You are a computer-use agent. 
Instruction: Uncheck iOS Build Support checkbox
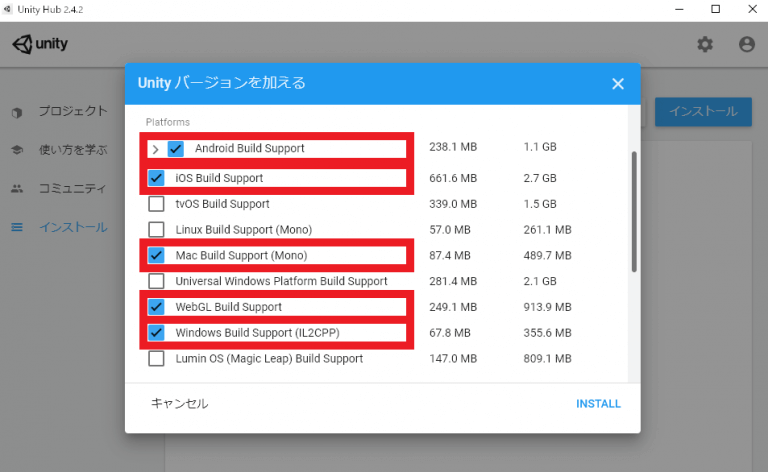pos(156,178)
